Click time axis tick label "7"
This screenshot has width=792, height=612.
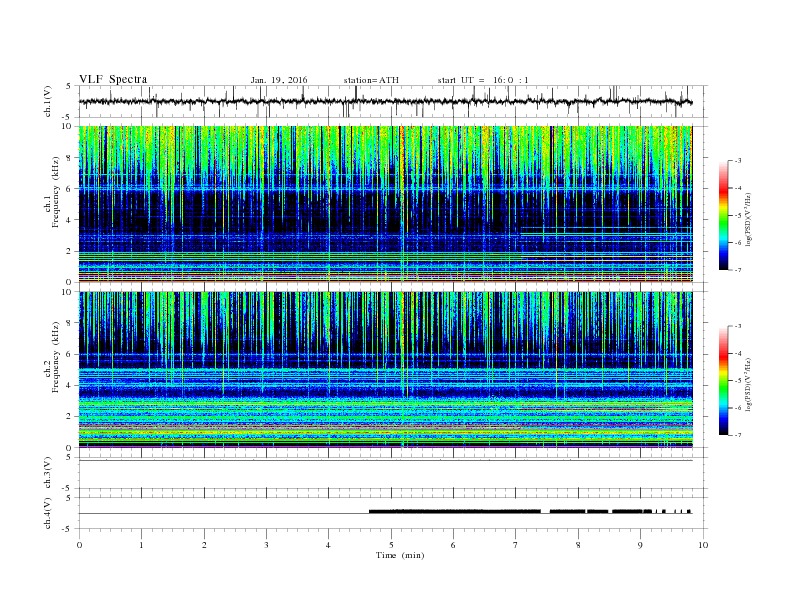[x=516, y=545]
